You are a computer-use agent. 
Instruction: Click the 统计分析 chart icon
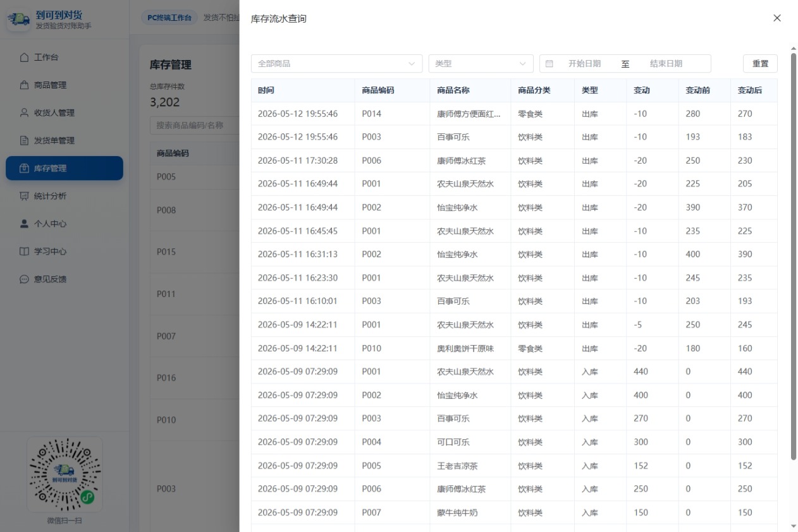[x=25, y=196]
